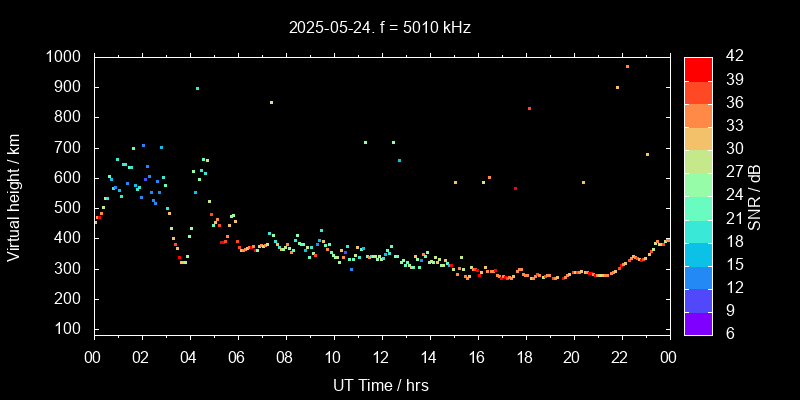800x400 pixels.
Task: Click the red 39–42 dB colorbar segment
Action: tap(698, 68)
